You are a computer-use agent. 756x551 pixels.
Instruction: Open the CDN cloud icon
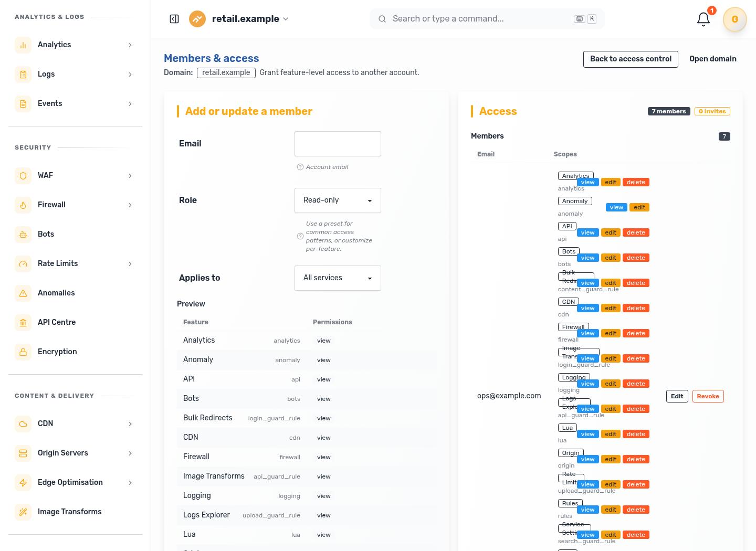pos(23,423)
